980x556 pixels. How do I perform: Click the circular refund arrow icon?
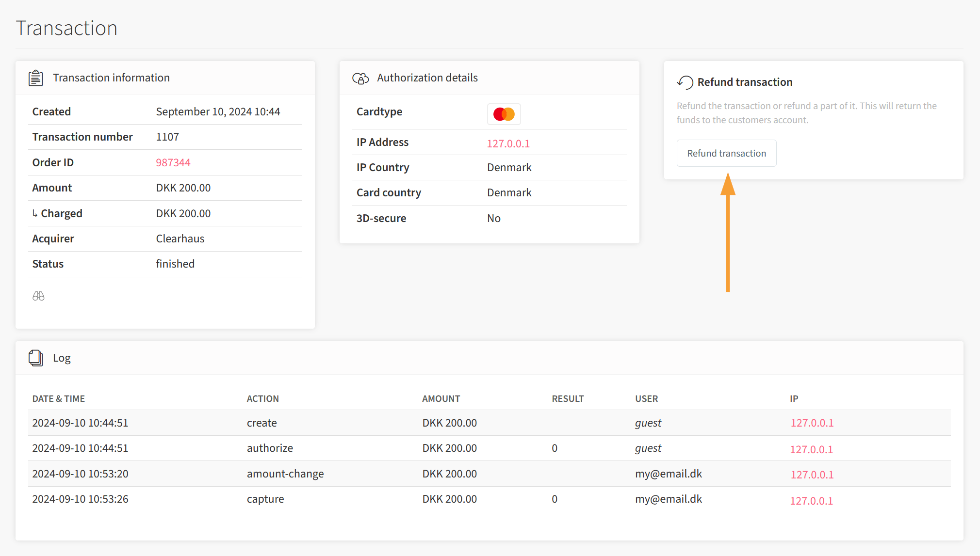point(685,82)
